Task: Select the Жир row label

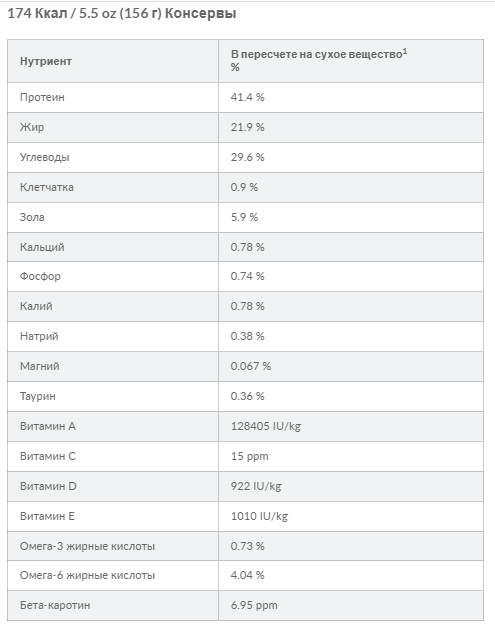Action: pos(32,127)
